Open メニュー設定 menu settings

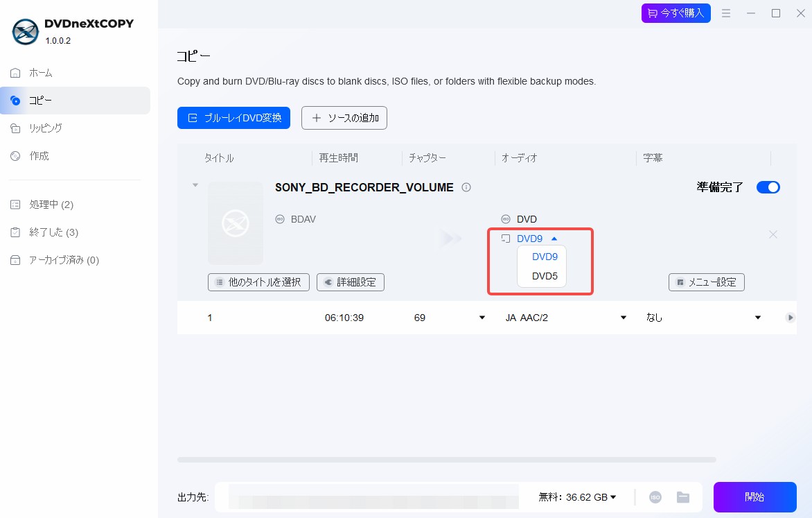(x=707, y=282)
